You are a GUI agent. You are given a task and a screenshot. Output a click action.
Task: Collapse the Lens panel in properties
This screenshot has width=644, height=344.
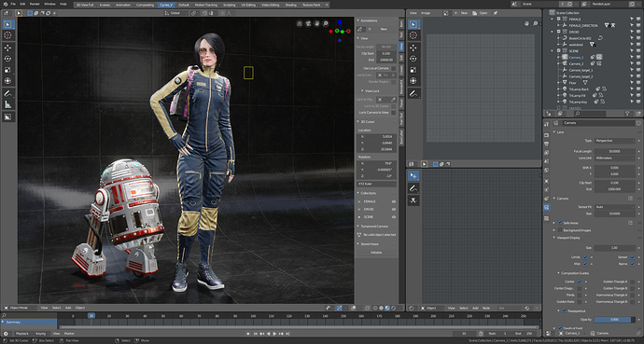click(554, 132)
